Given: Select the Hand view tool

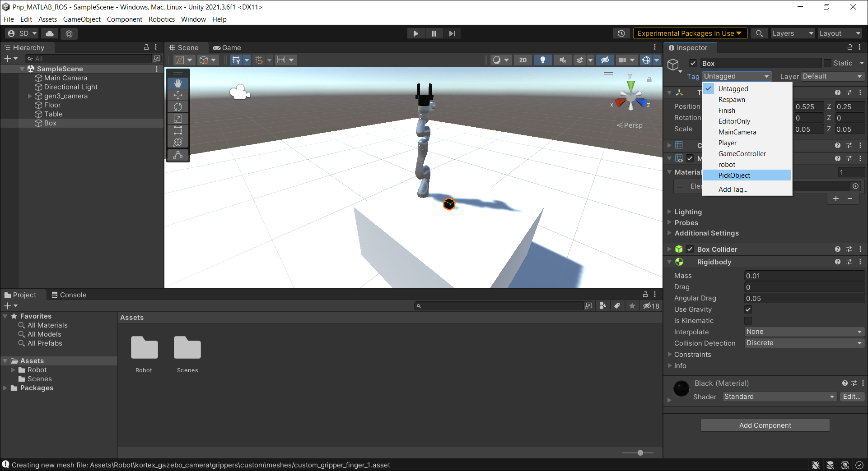Looking at the screenshot, I should pyautogui.click(x=178, y=83).
